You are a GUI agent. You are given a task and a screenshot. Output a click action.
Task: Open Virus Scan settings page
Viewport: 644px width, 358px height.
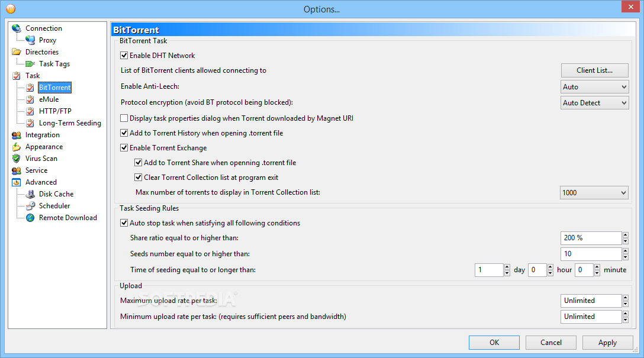click(x=41, y=159)
